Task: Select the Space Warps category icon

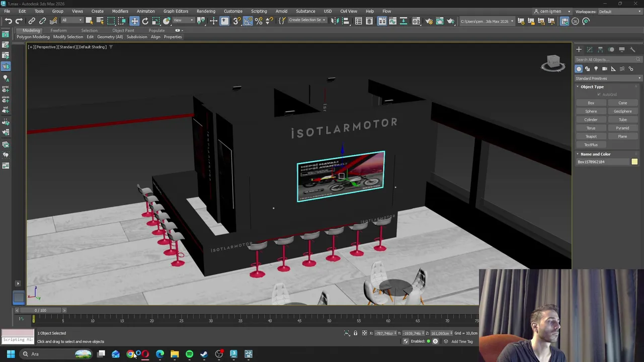Action: pyautogui.click(x=622, y=69)
